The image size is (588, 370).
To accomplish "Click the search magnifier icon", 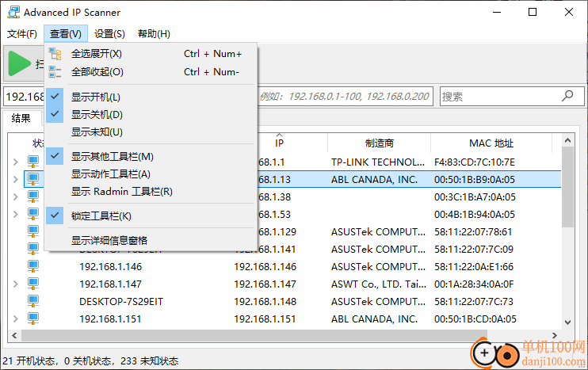I will click(567, 96).
